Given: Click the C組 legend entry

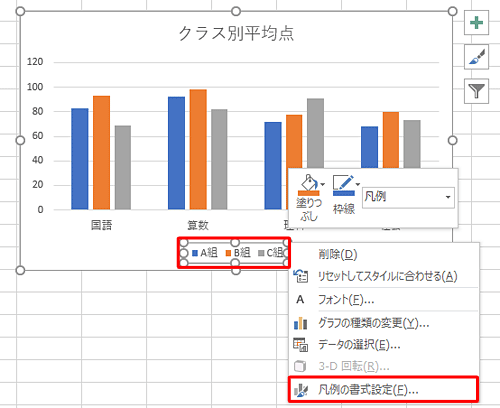Looking at the screenshot, I should click(x=271, y=253).
